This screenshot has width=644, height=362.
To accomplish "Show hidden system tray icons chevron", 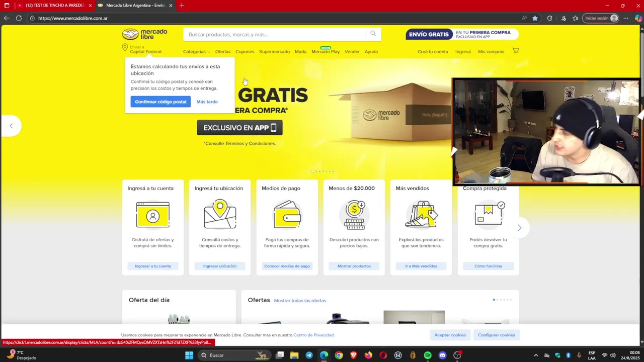I will coord(536,355).
